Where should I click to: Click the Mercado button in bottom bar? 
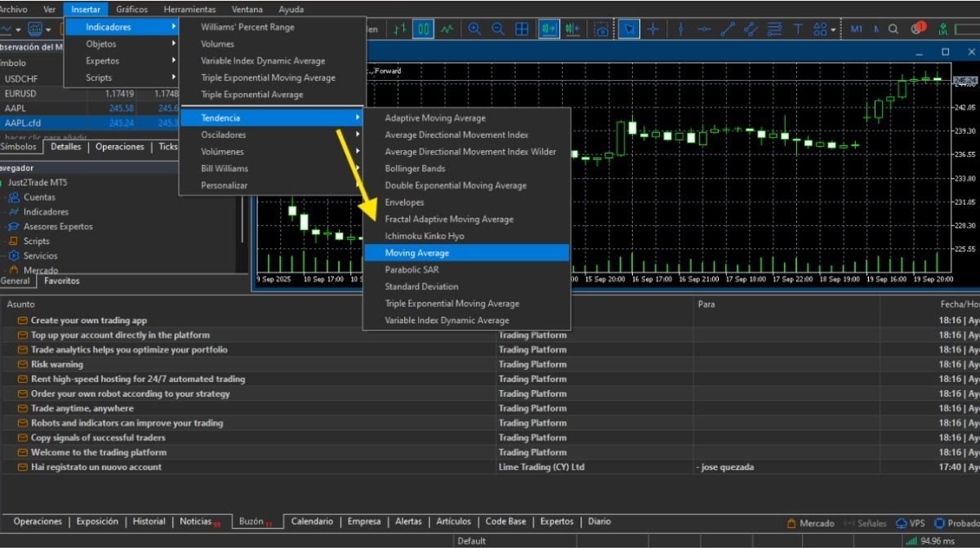click(810, 523)
